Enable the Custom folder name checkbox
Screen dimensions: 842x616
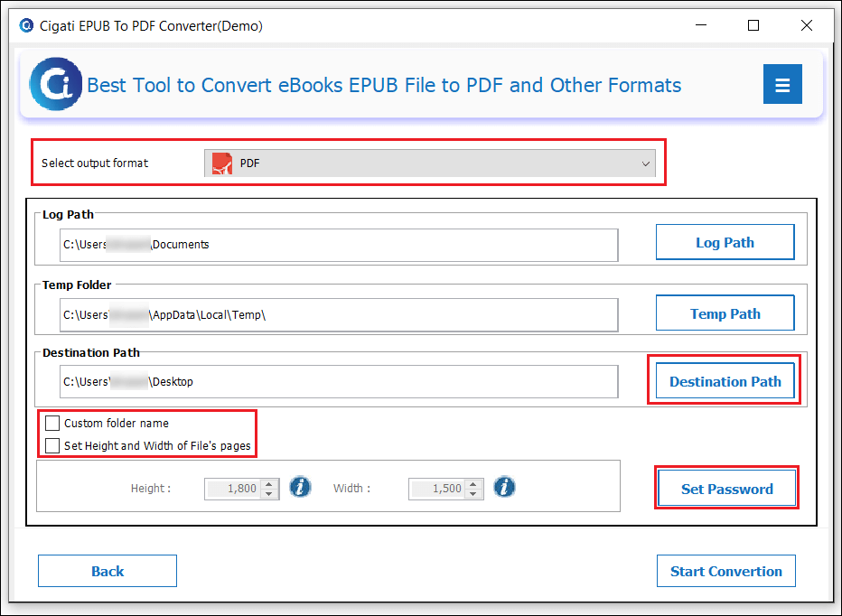pyautogui.click(x=51, y=423)
